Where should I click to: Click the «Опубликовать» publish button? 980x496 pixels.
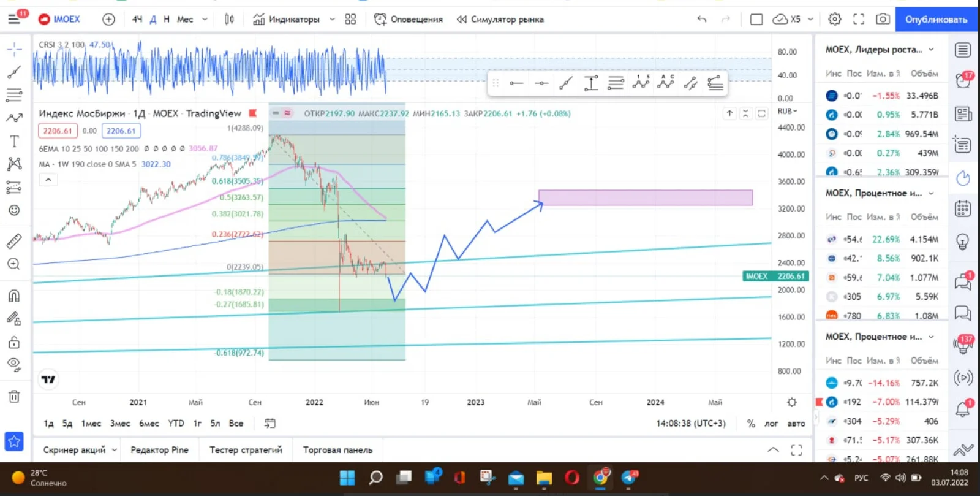pyautogui.click(x=937, y=20)
